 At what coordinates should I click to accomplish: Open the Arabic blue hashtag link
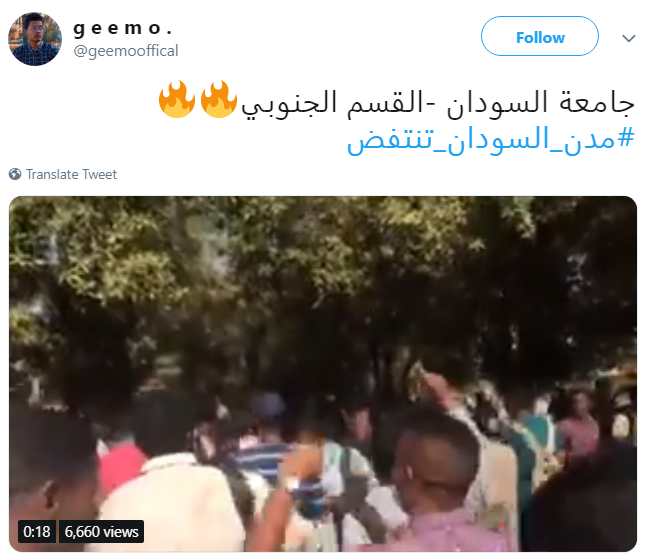tap(491, 140)
